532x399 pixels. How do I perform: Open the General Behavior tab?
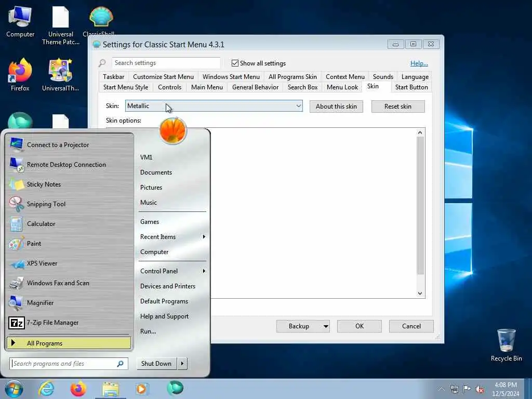click(x=255, y=87)
